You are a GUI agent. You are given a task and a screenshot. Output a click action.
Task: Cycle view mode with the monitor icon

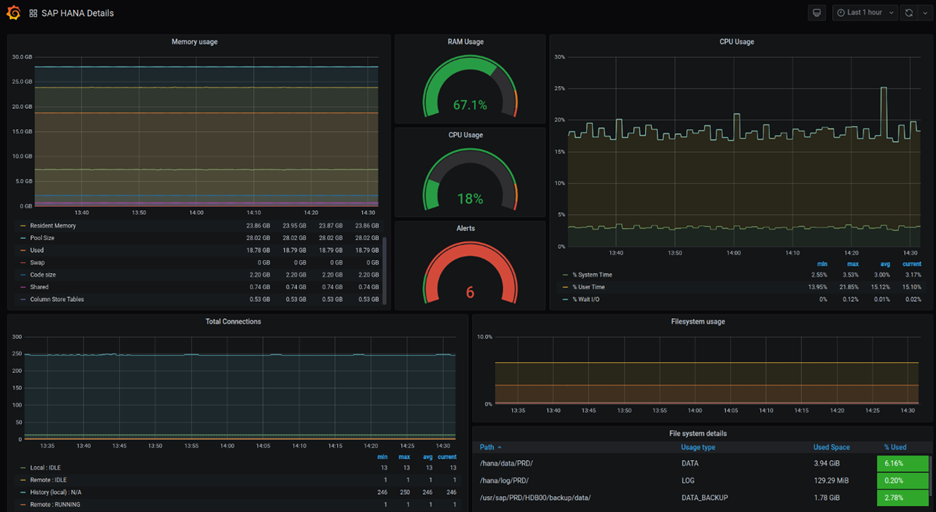[817, 13]
